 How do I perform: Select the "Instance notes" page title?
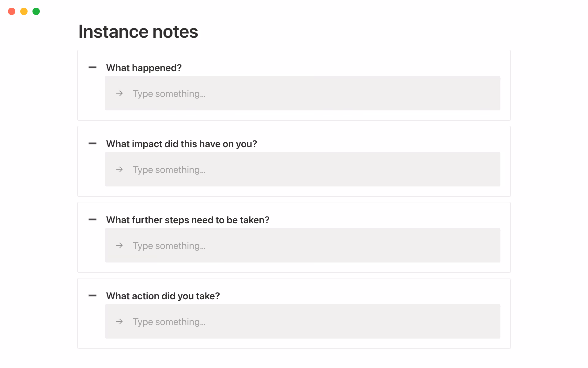pos(138,32)
